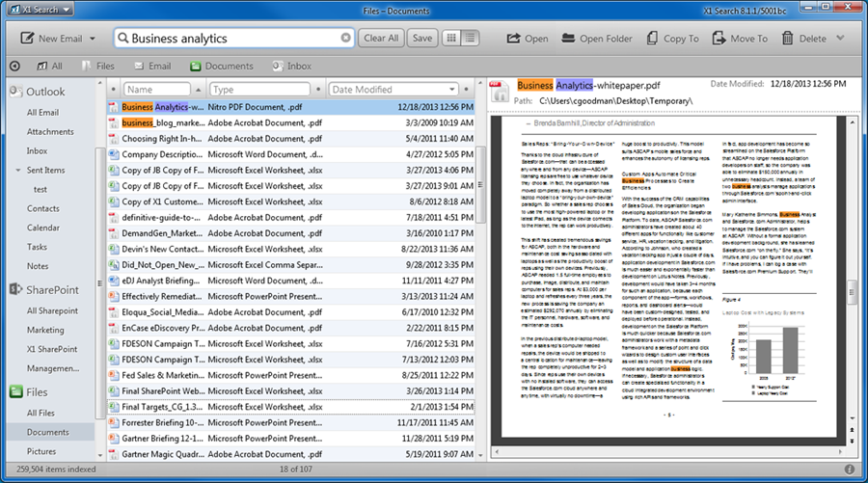Select the test subfolder
Screen dimensions: 868x483
pos(41,189)
